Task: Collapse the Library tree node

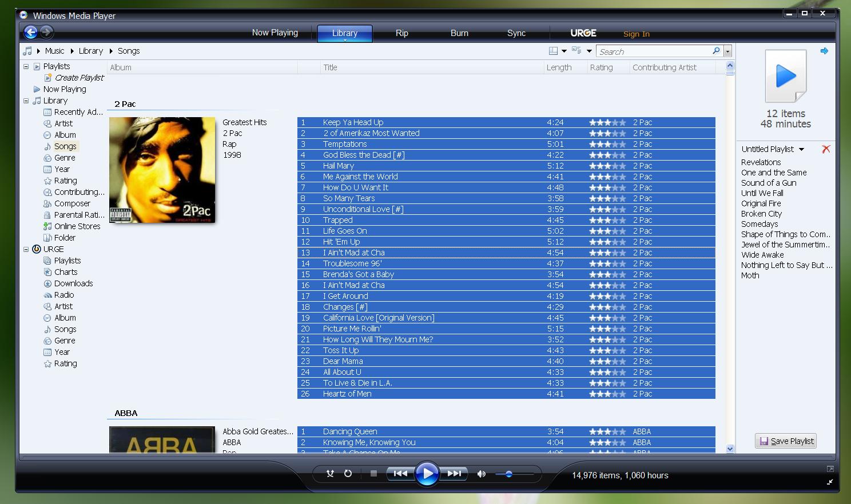Action: click(26, 101)
